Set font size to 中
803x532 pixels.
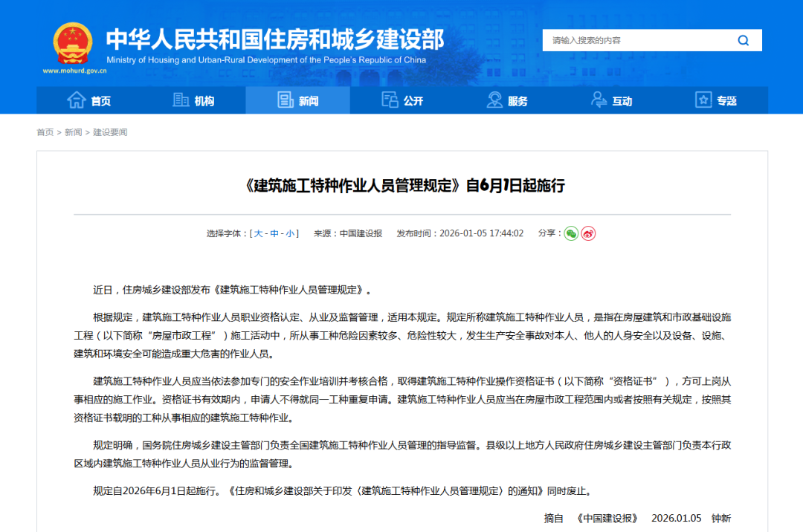click(274, 234)
